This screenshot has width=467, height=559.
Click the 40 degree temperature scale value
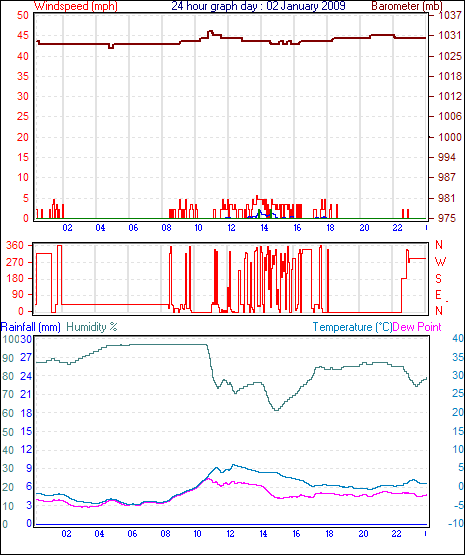458,338
